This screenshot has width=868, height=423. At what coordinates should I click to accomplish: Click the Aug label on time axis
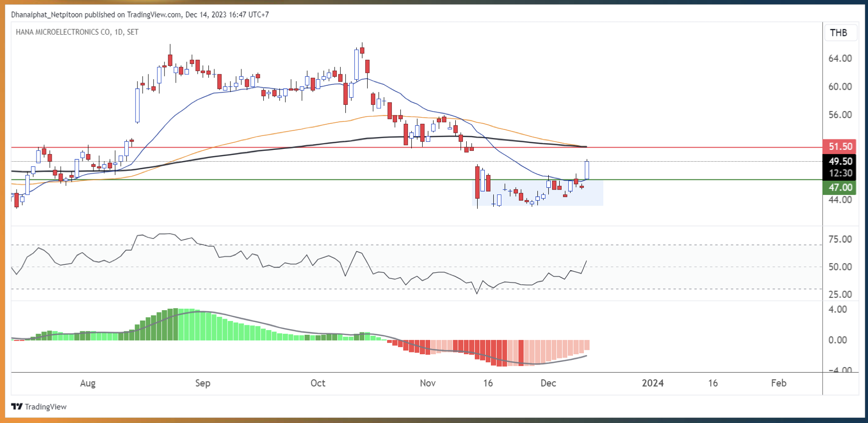point(88,383)
